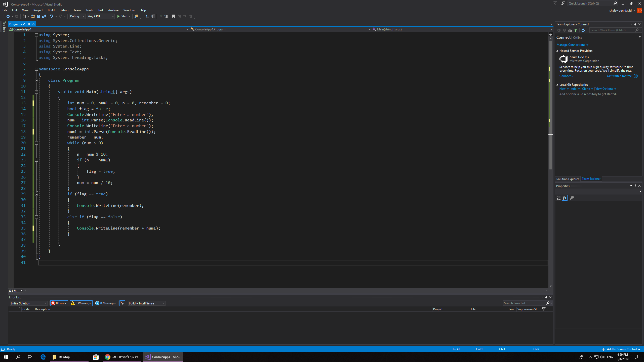Open the Analyze menu
Image resolution: width=644 pixels, height=362 pixels.
point(113,10)
